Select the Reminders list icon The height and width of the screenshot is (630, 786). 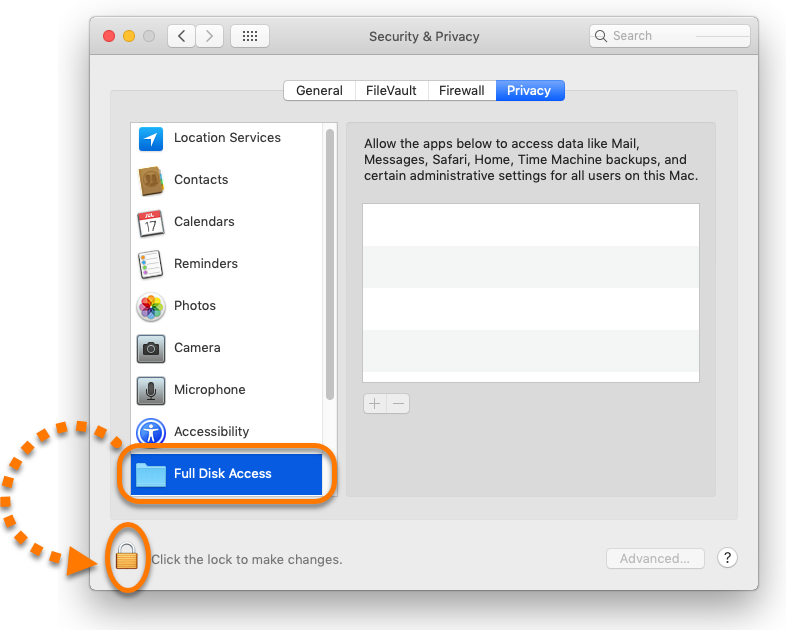pos(150,264)
